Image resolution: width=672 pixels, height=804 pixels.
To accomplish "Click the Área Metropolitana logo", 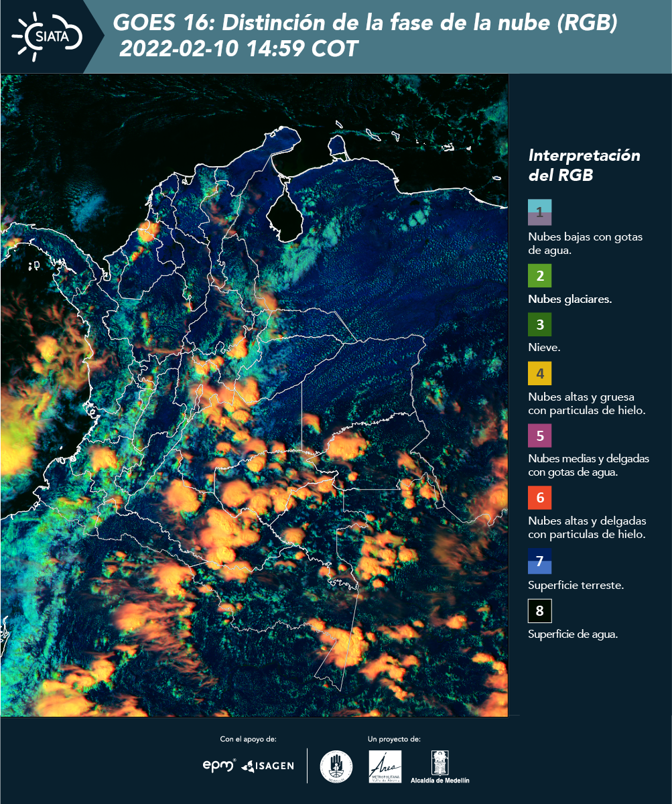I will pos(385,766).
